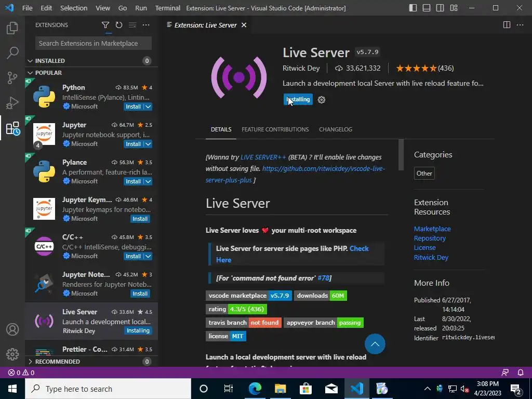The width and height of the screenshot is (532, 399).
Task: Click Search Extensions in Marketplace field
Action: pos(94,44)
